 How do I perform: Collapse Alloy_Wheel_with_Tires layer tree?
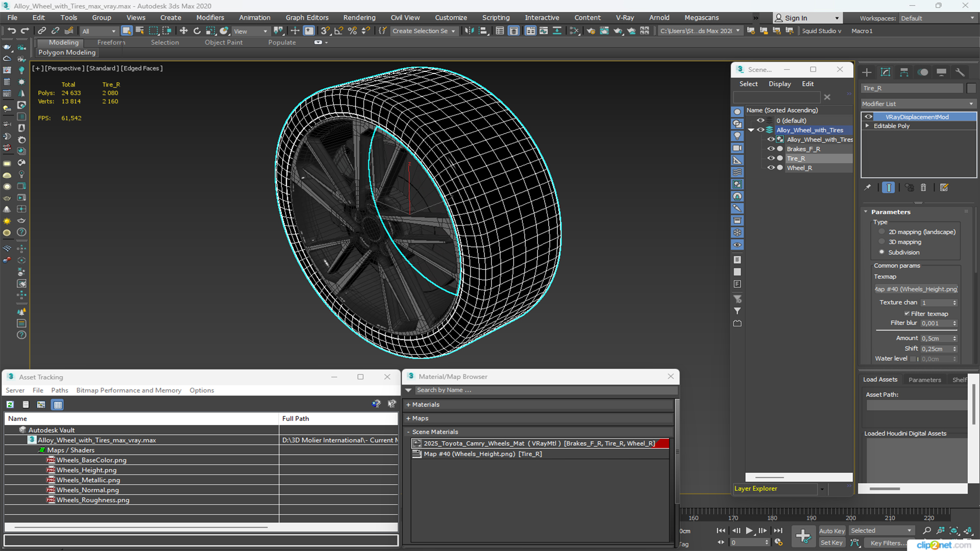tap(751, 130)
